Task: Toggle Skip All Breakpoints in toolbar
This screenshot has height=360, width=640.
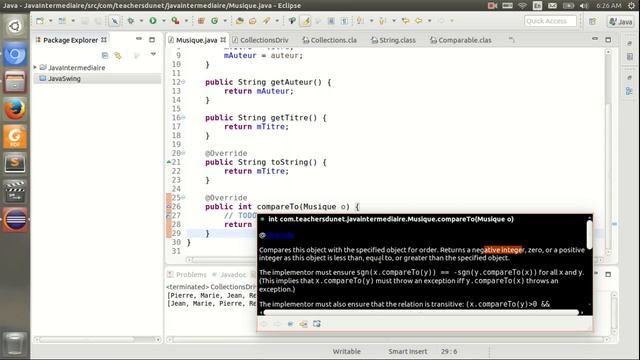Action: click(x=115, y=21)
